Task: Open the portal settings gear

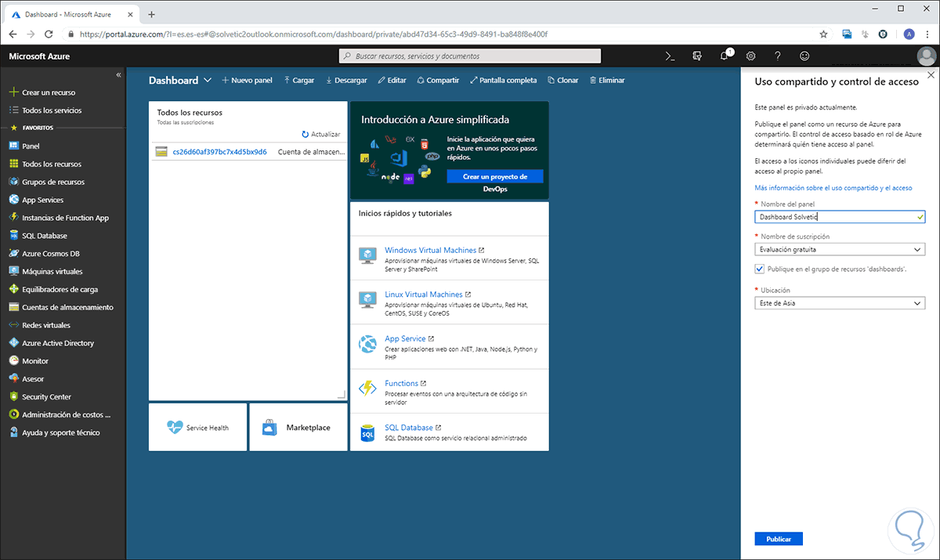Action: [x=750, y=56]
